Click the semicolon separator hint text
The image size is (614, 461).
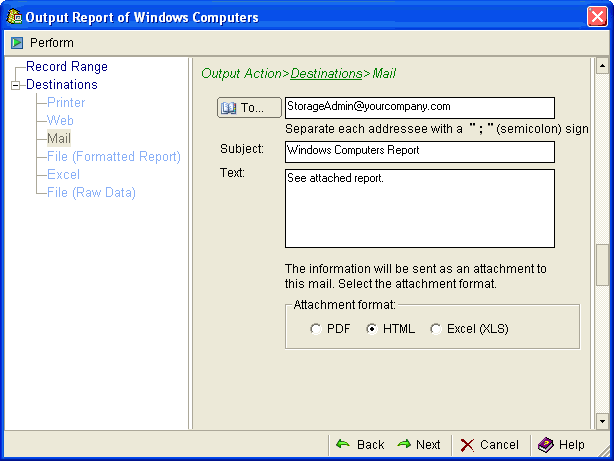pyautogui.click(x=436, y=129)
